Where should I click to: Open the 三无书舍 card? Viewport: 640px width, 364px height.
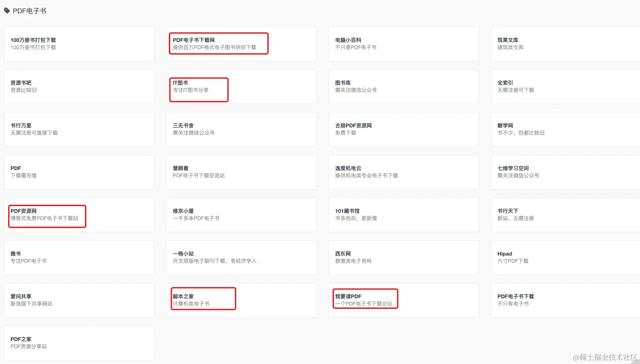242,129
